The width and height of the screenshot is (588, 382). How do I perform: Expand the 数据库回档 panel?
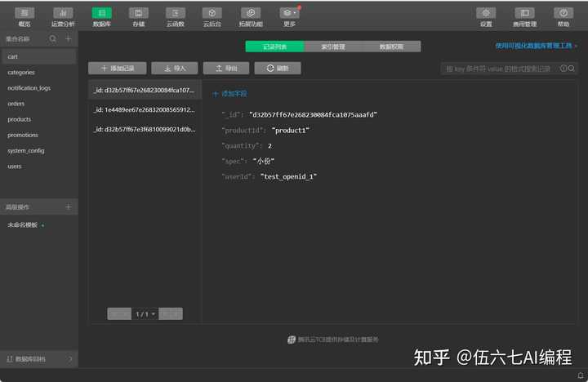38,359
